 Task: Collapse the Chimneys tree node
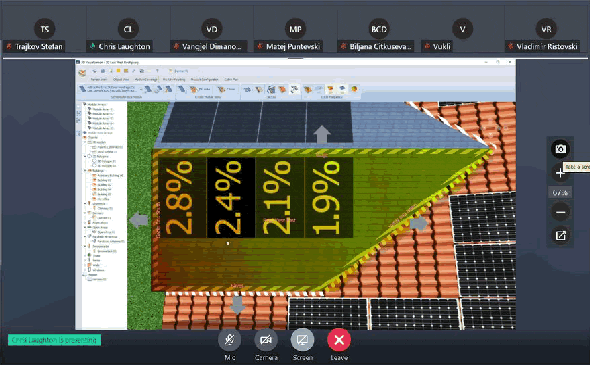pos(85,204)
